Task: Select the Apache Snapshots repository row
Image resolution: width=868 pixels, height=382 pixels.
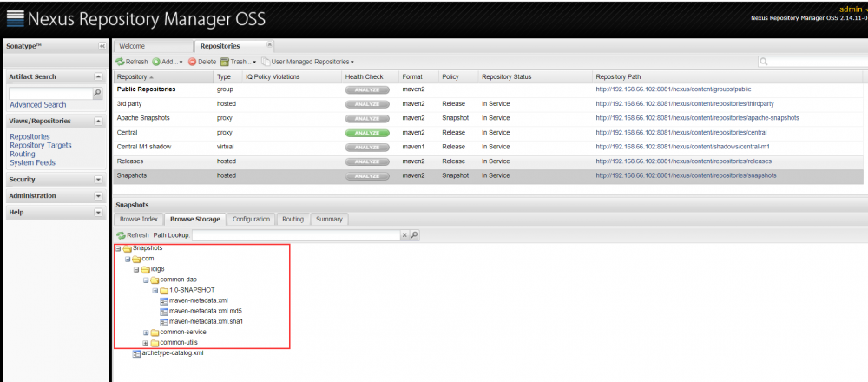Action: tap(488, 118)
